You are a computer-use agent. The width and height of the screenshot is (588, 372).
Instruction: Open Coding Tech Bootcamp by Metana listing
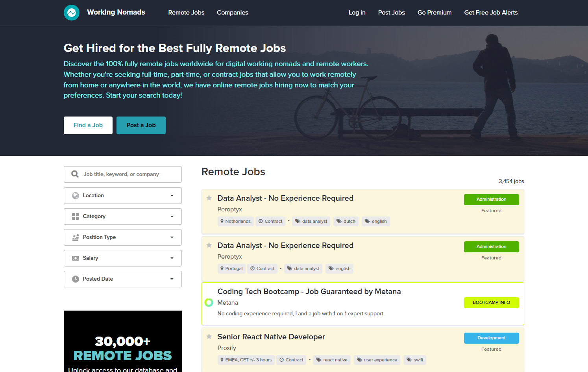pos(309,292)
